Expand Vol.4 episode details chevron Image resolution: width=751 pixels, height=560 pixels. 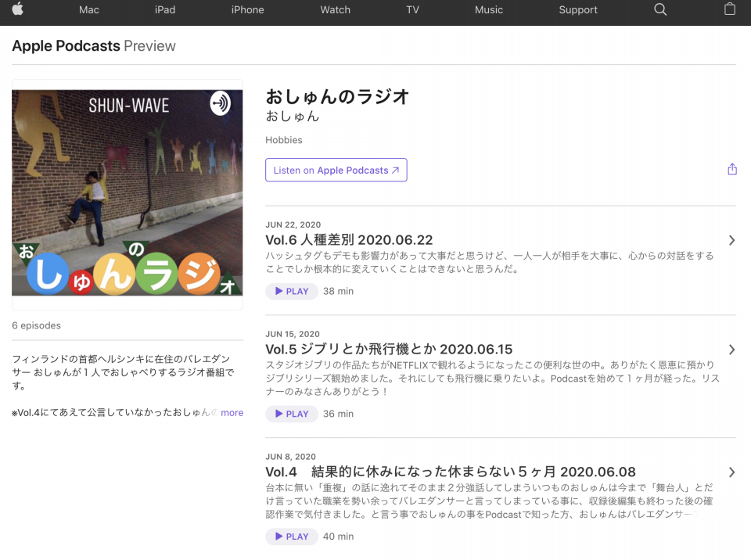point(731,472)
